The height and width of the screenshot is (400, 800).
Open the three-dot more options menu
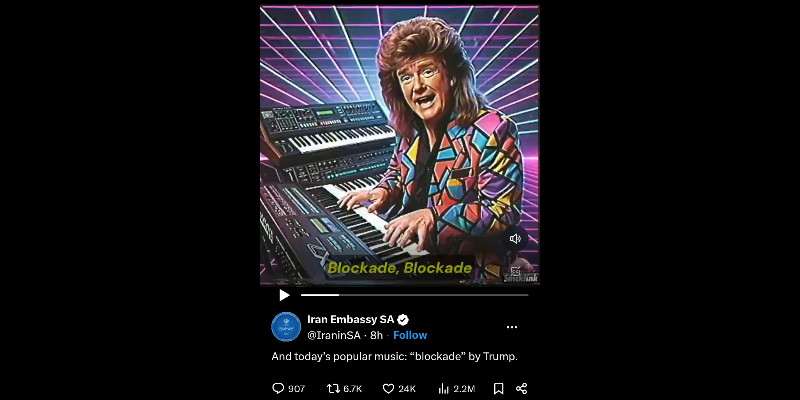pyautogui.click(x=512, y=327)
